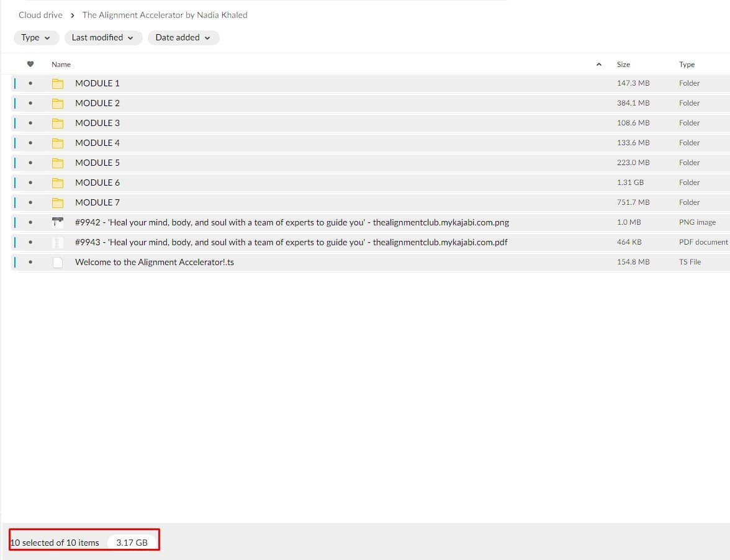Click The Alignment Accelerator breadcrumb
Viewport: 730px width, 560px height.
click(x=164, y=15)
